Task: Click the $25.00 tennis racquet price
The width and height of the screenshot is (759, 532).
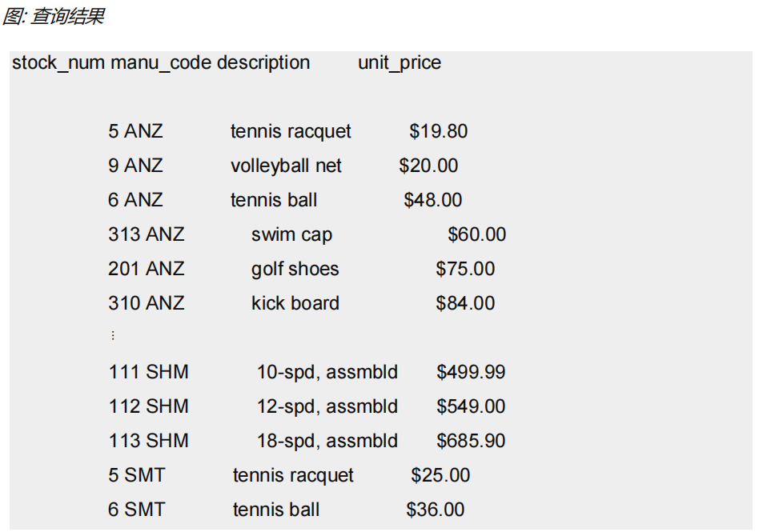Action: (440, 475)
